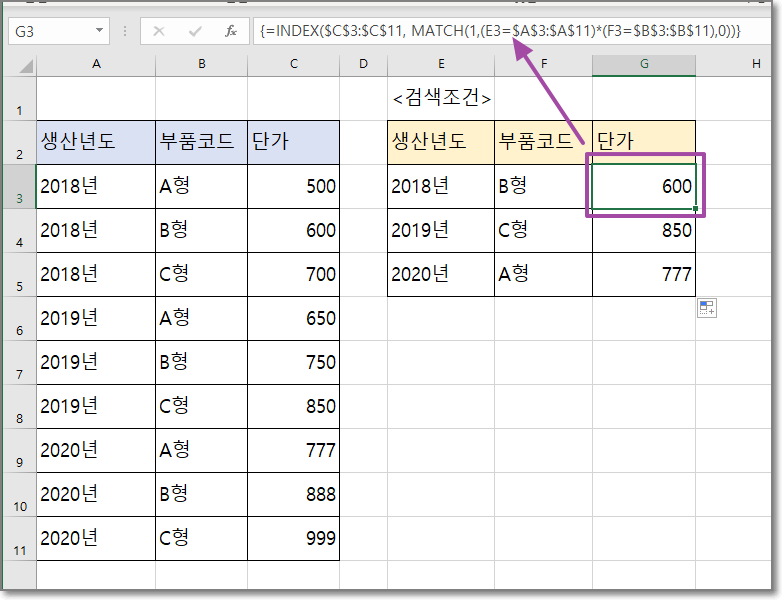
Task: Select row 11 header
Action: (20, 538)
